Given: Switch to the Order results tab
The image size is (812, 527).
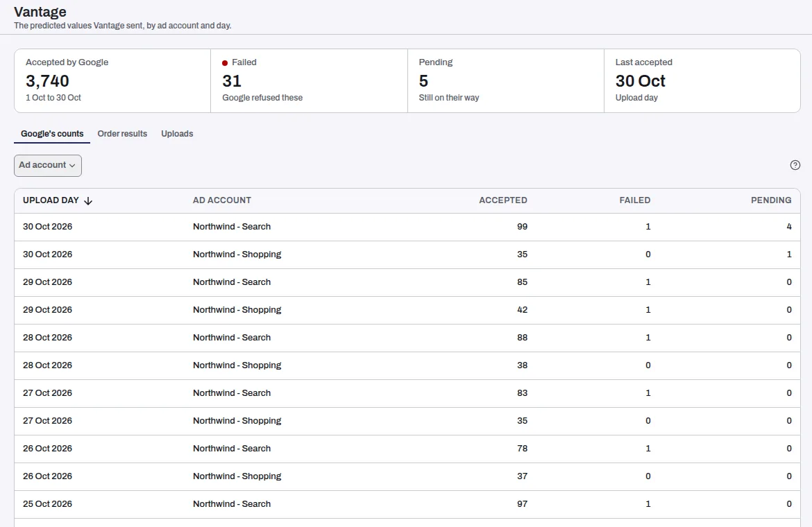Looking at the screenshot, I should [122, 133].
